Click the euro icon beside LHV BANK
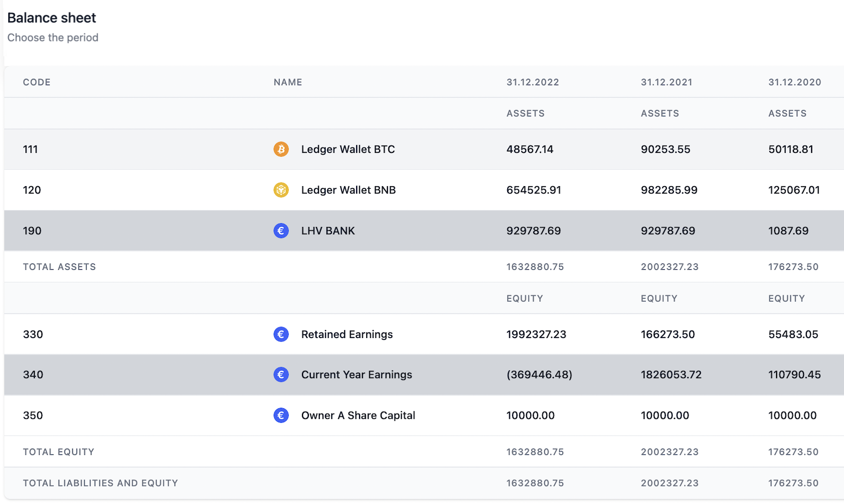The height and width of the screenshot is (504, 844). click(281, 231)
